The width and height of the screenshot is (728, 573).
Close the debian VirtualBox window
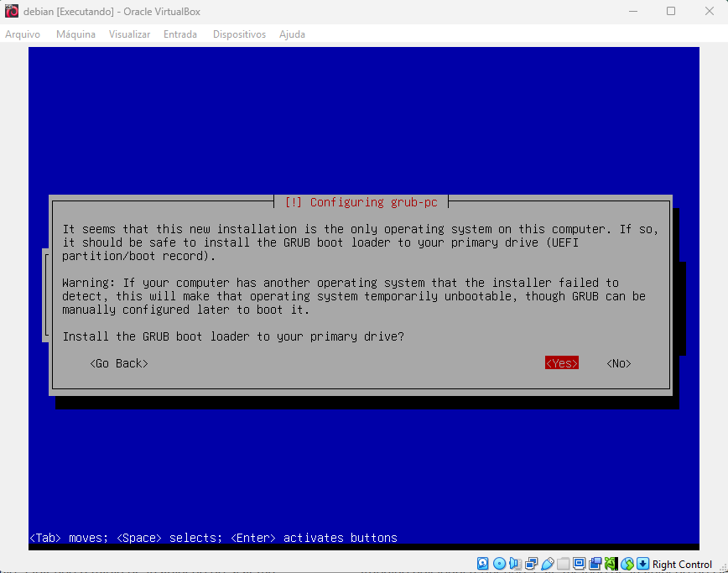(x=710, y=11)
